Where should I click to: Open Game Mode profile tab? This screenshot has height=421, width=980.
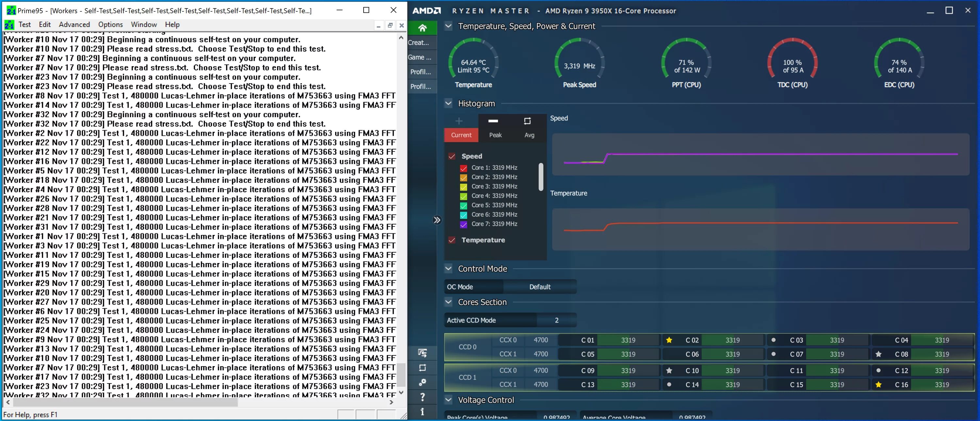[422, 57]
